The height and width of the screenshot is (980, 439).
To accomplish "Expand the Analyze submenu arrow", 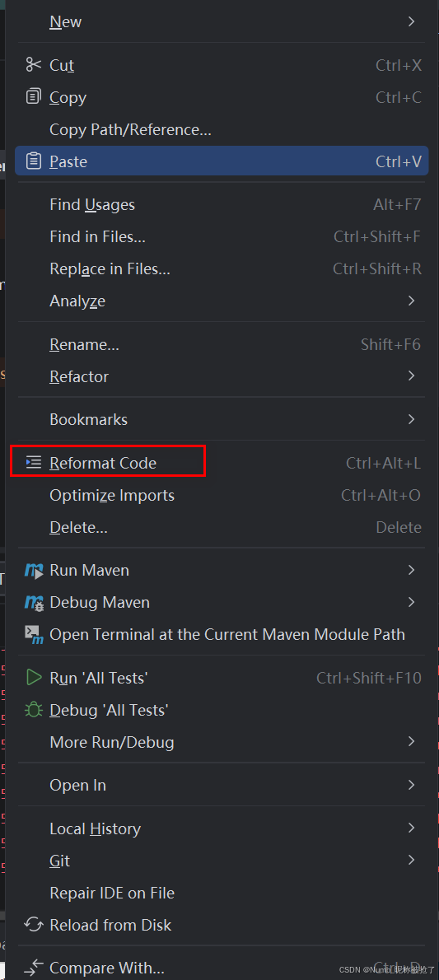I will pyautogui.click(x=411, y=301).
